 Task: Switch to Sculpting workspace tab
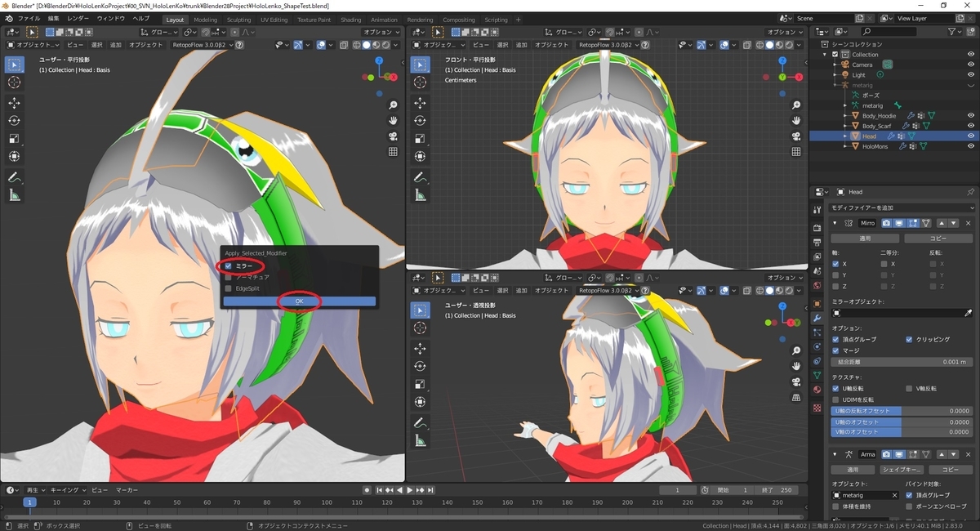(x=238, y=20)
